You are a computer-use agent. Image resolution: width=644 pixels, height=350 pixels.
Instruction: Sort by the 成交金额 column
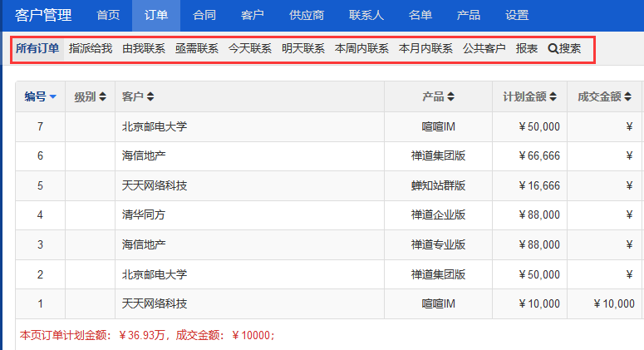pos(605,96)
